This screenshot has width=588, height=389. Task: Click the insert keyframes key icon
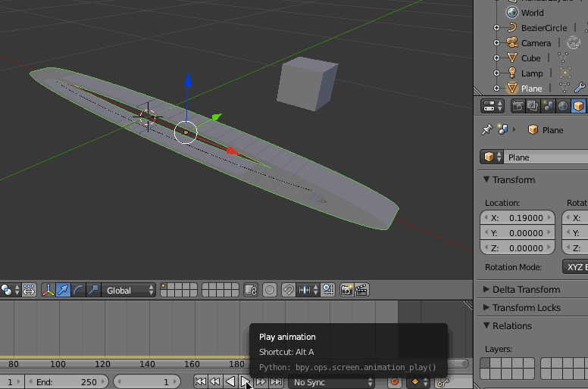[x=443, y=382]
